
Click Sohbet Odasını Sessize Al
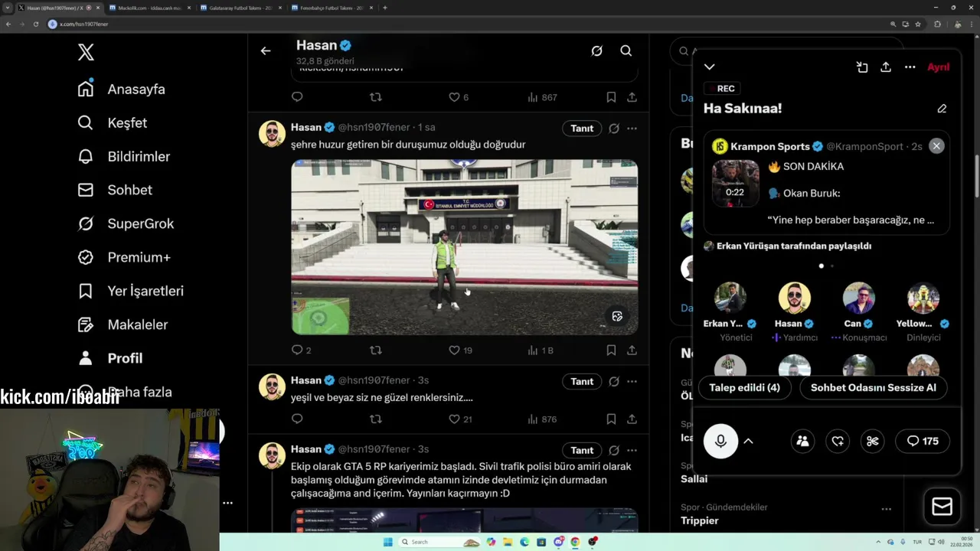pyautogui.click(x=874, y=387)
